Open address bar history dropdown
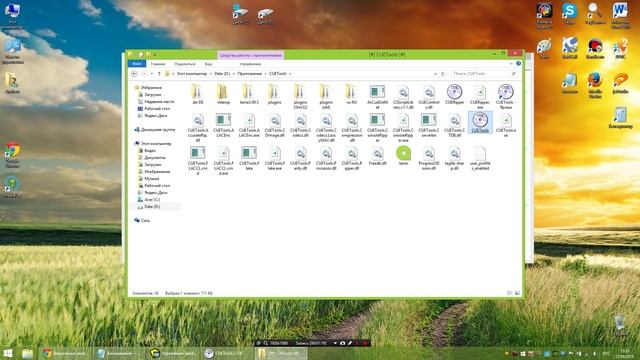 tap(435, 74)
